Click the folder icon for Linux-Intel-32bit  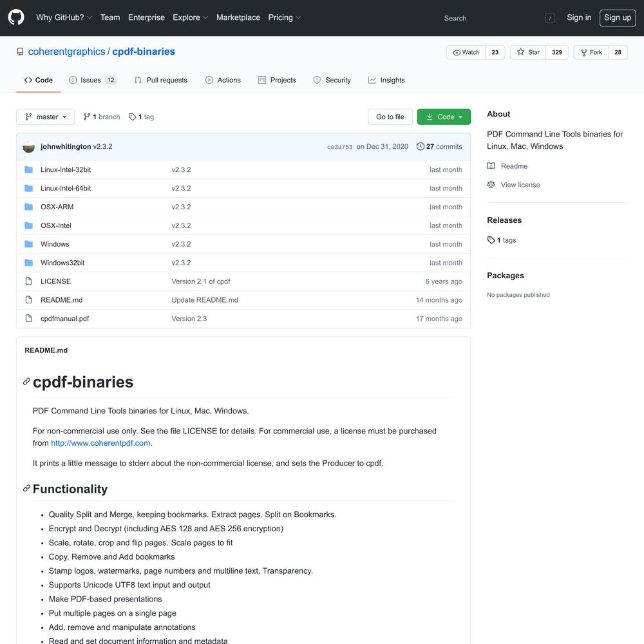(x=28, y=169)
